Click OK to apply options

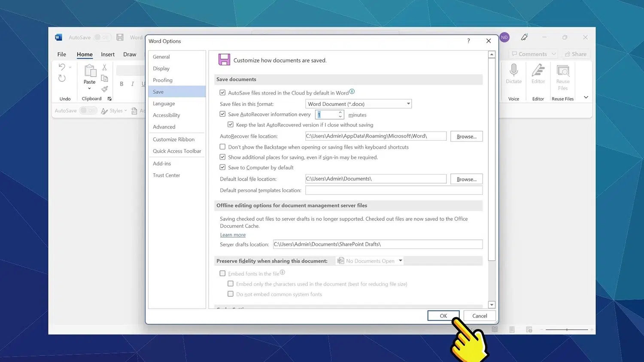click(x=444, y=316)
